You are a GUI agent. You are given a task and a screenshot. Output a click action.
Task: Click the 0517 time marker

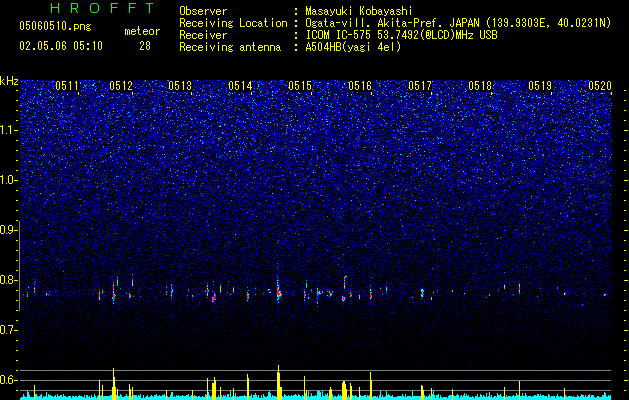[420, 86]
